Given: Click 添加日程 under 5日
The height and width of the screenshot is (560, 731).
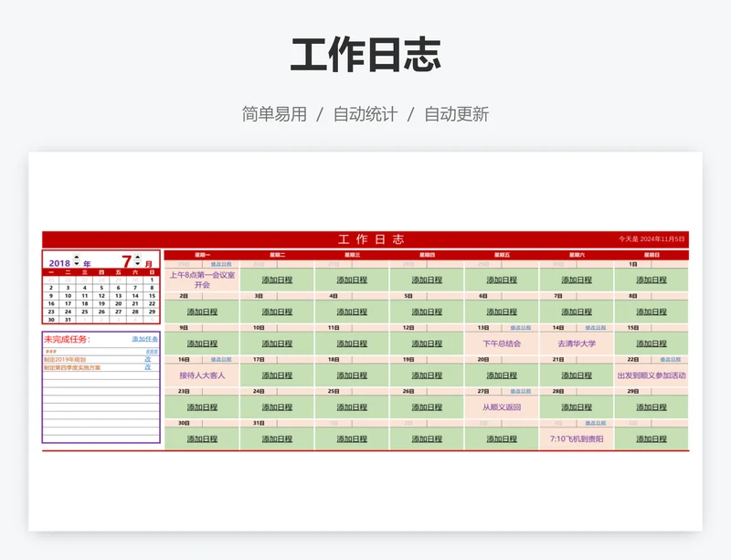Looking at the screenshot, I should pos(427,312).
